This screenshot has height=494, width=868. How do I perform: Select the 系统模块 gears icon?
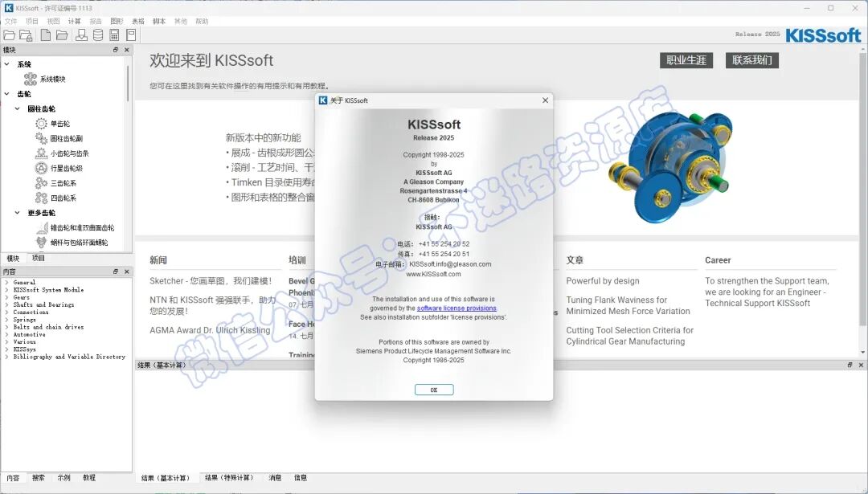31,79
